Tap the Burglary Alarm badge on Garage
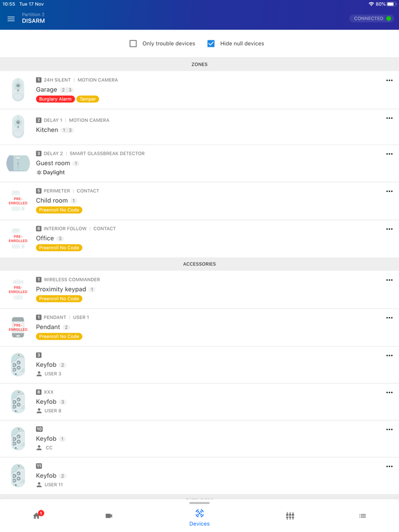This screenshot has width=399, height=532. tap(55, 99)
